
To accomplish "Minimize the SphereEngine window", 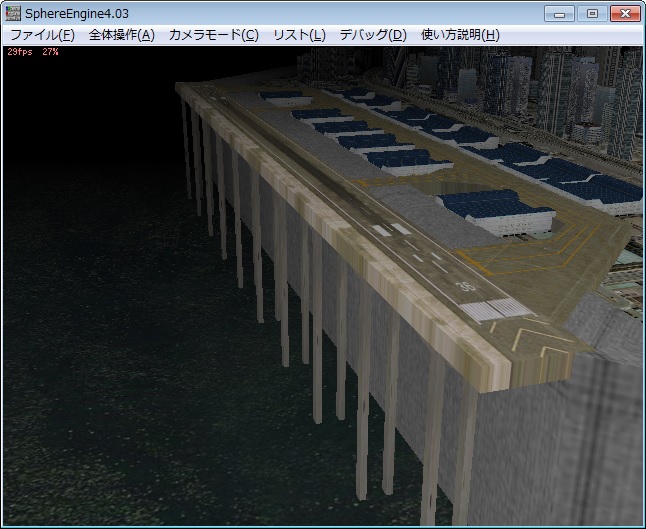I will point(559,14).
